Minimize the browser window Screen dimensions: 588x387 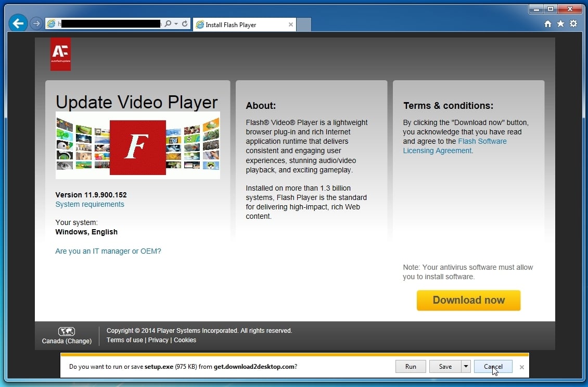coord(536,9)
